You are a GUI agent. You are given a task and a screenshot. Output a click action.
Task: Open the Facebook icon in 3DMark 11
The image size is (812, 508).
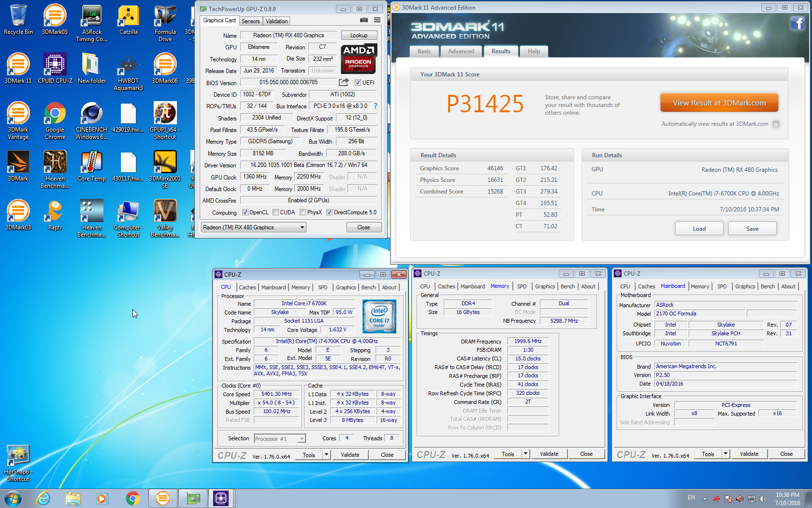pos(797,23)
